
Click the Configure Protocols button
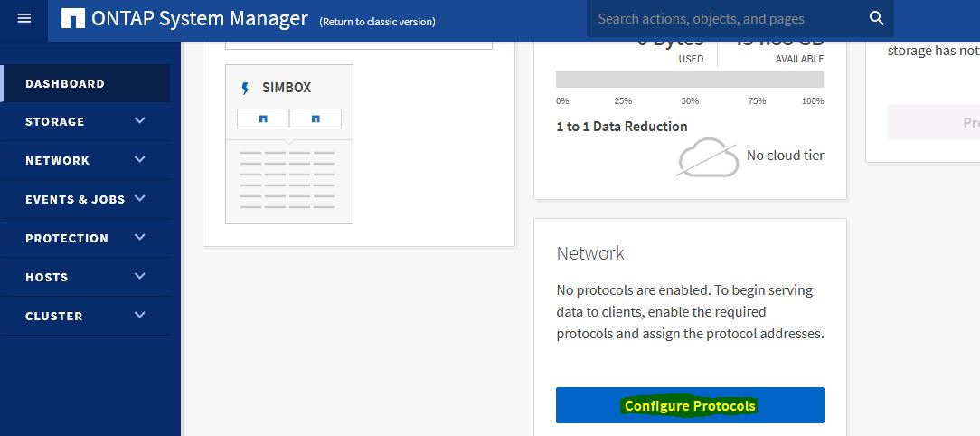point(690,405)
